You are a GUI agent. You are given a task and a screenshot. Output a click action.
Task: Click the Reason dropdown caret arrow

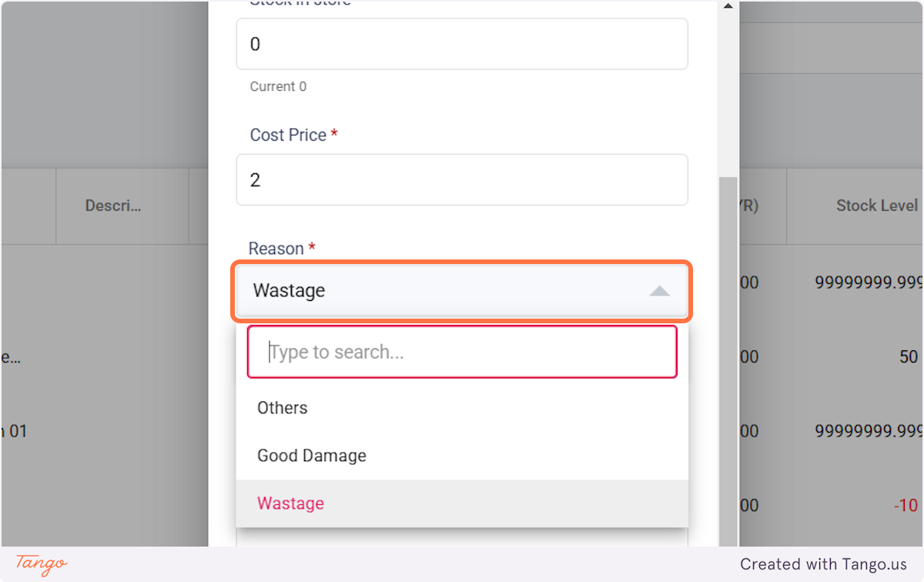click(x=659, y=291)
